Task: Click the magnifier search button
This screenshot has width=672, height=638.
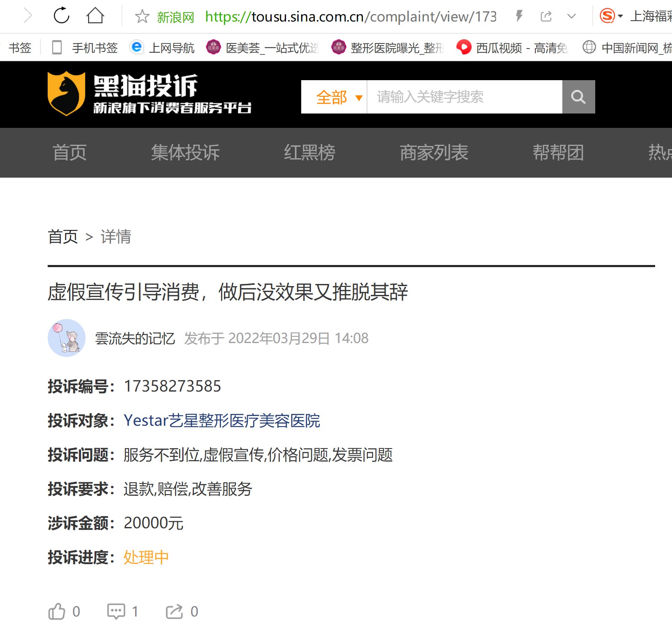Action: click(578, 97)
